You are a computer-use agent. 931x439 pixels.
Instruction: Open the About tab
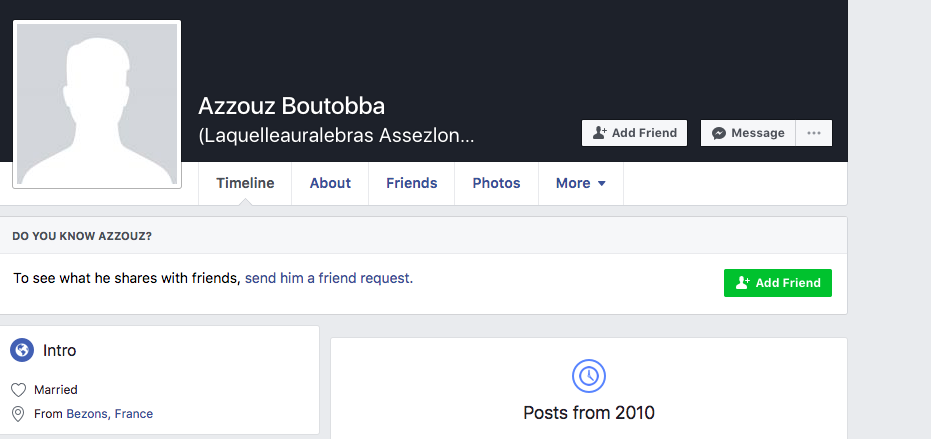coord(330,183)
